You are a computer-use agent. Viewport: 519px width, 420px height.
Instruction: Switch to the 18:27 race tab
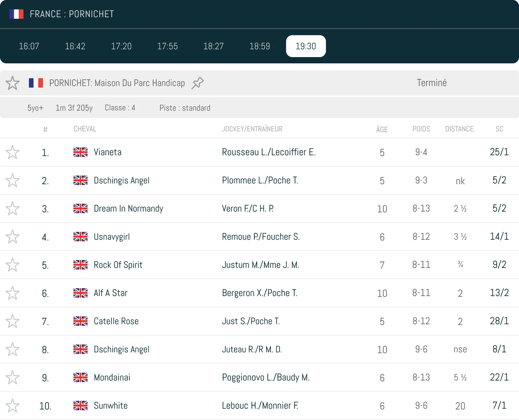click(x=213, y=46)
